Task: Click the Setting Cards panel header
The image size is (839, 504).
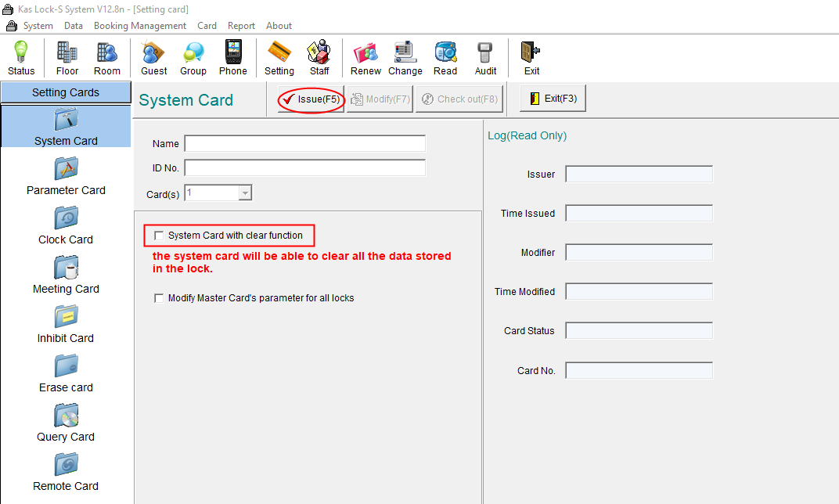Action: pos(66,92)
